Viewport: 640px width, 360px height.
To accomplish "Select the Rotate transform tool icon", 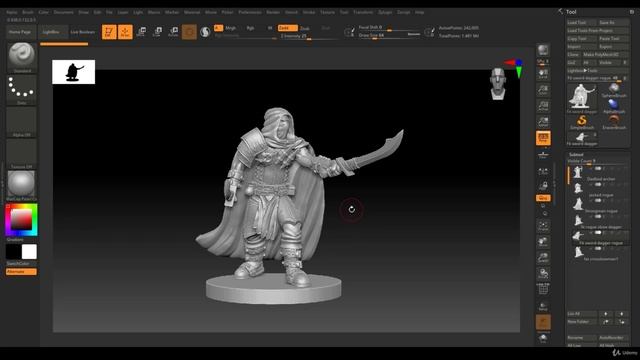I will point(173,31).
